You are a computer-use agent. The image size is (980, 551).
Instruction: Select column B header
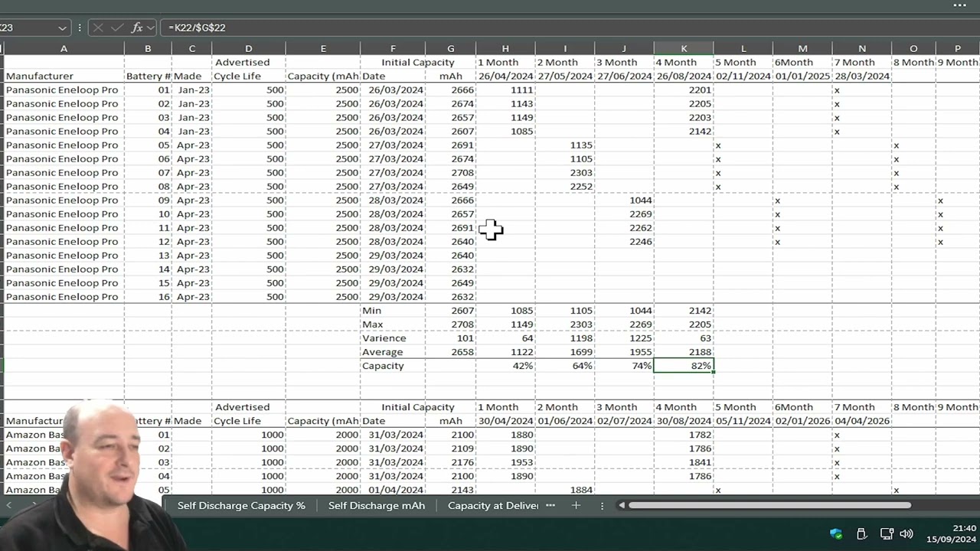point(148,48)
